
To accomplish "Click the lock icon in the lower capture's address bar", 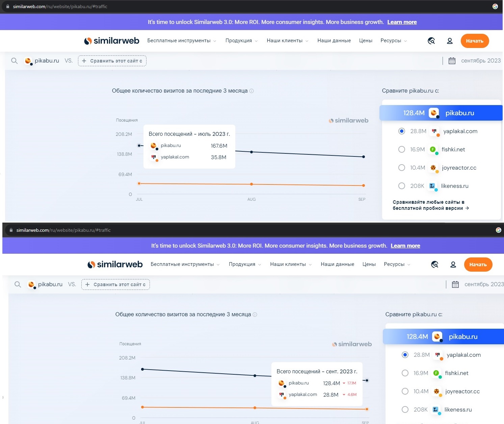I will (11, 230).
